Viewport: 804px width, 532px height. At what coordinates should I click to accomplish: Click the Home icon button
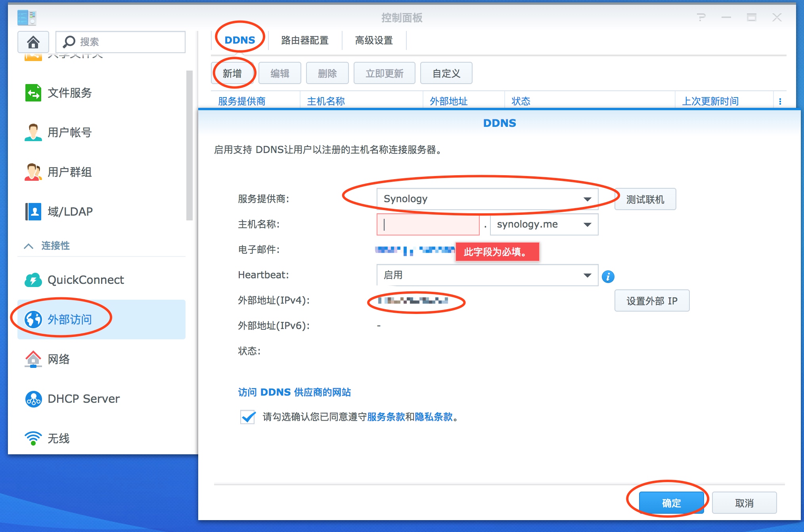click(x=33, y=42)
